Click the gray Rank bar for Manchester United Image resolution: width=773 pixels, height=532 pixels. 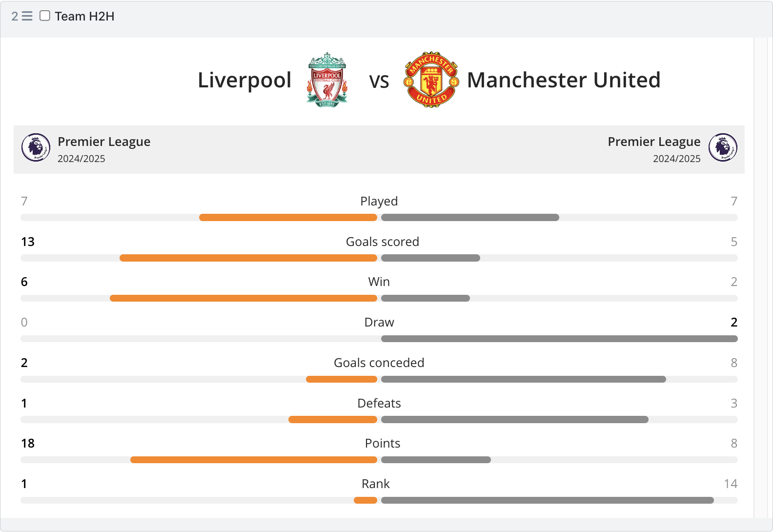(548, 500)
